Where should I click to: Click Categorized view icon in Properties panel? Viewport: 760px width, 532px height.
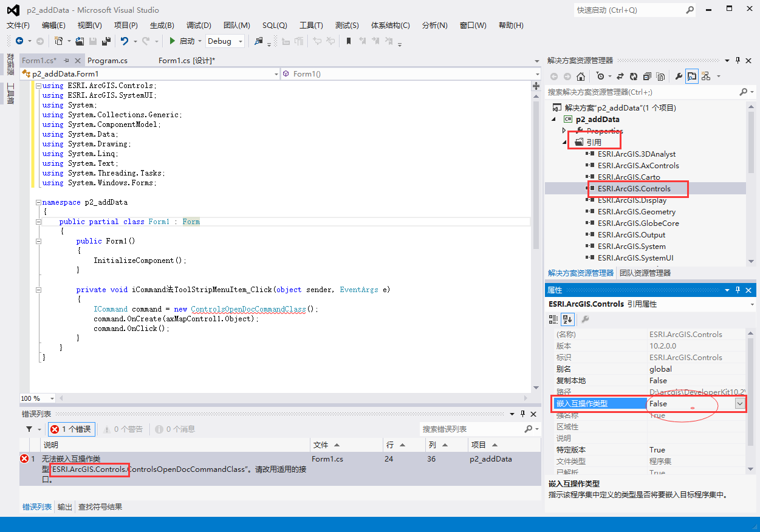coord(553,319)
